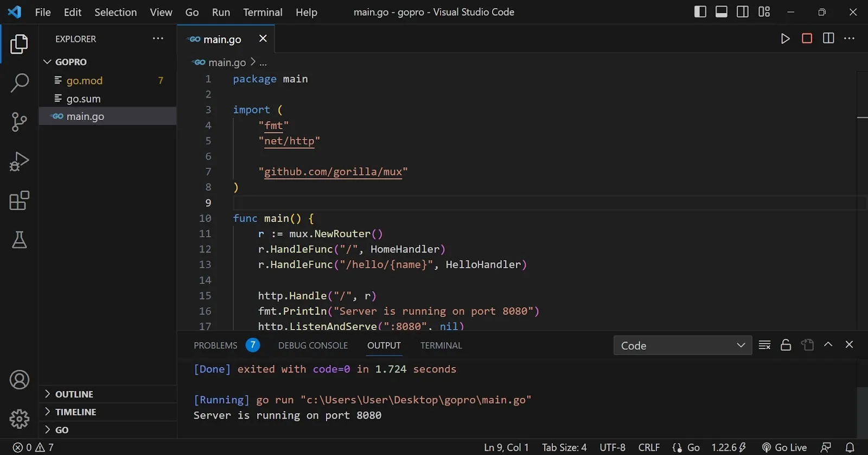The height and width of the screenshot is (455, 868).
Task: Open the Terminal menu
Action: click(x=263, y=12)
